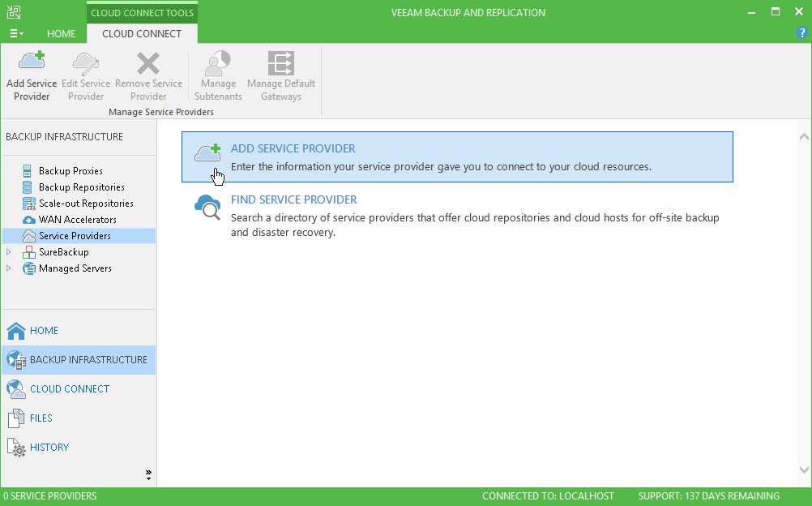Select the Scale-out Repositories icon
The height and width of the screenshot is (506, 812).
click(x=29, y=204)
